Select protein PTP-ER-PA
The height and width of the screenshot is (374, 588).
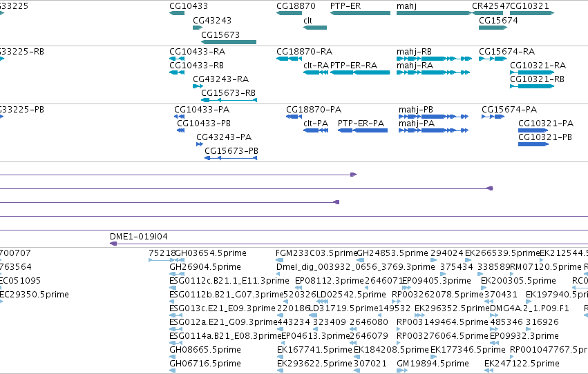click(x=363, y=130)
